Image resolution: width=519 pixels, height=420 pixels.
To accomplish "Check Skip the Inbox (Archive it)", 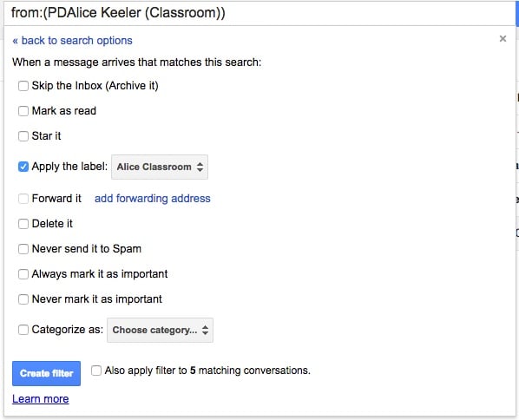I will [x=23, y=86].
